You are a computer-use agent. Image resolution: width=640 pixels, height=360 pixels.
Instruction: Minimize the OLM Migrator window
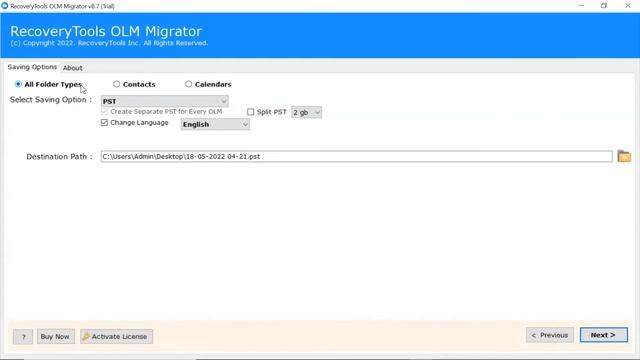(581, 6)
